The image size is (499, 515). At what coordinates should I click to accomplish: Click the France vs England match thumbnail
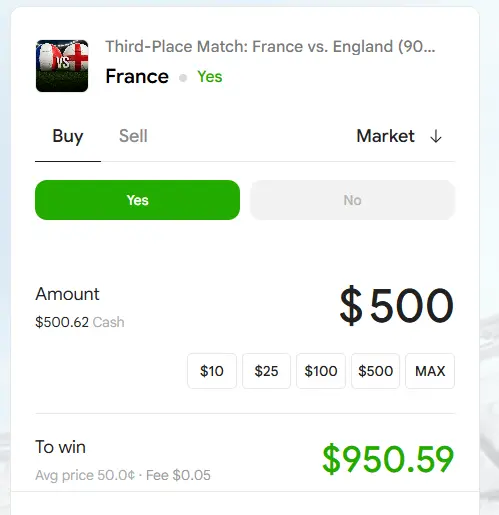(62, 66)
